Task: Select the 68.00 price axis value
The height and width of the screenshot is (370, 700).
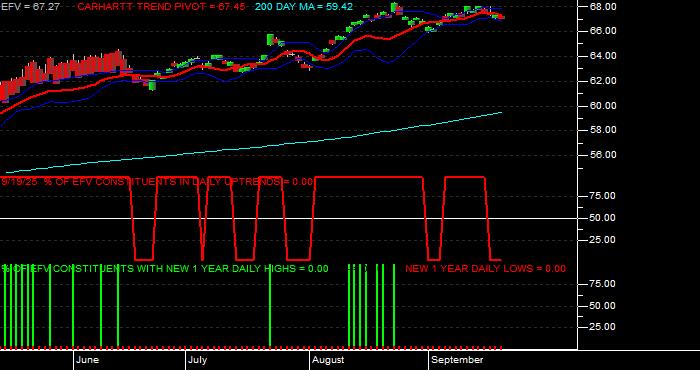Action: 604,7
